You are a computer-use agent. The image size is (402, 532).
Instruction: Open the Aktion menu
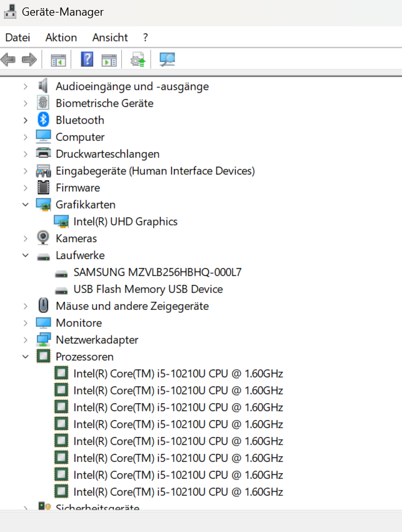click(61, 38)
